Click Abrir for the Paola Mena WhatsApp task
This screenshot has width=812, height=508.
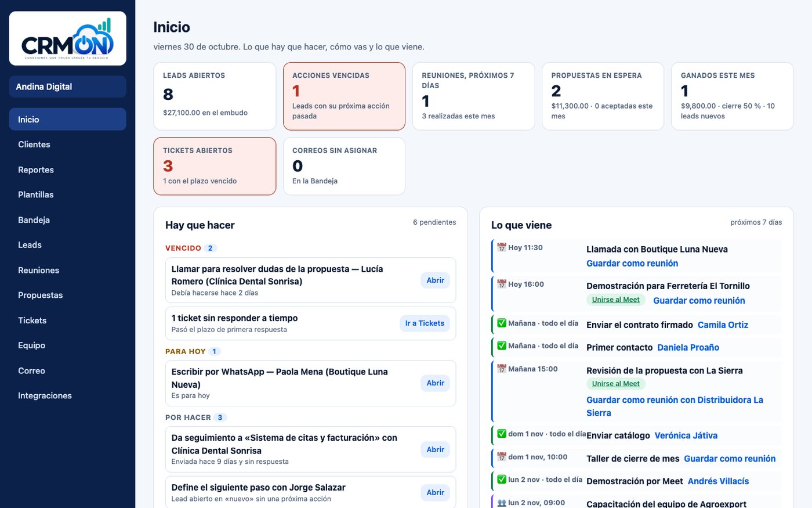tap(435, 383)
